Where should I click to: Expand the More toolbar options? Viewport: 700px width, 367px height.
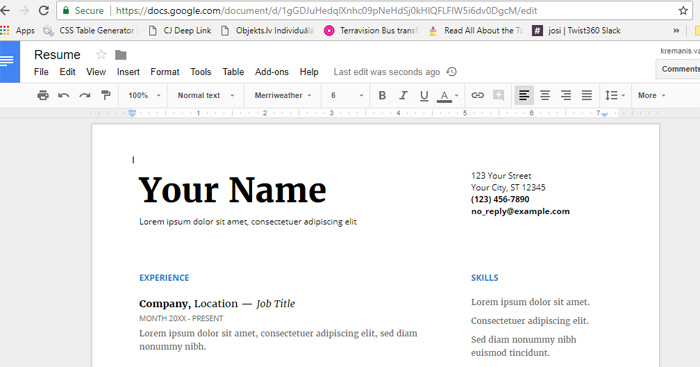coord(651,95)
